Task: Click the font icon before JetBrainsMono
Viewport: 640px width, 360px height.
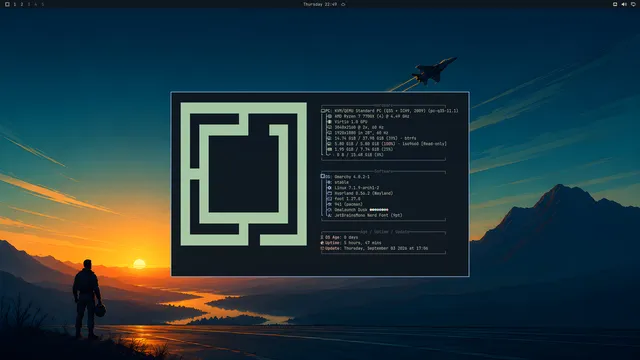Action: pos(329,215)
